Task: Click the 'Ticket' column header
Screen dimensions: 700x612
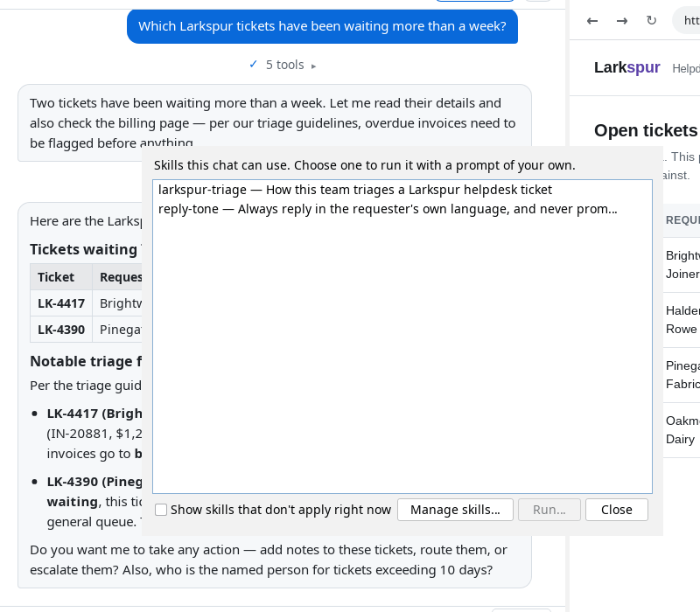Action: [61, 277]
